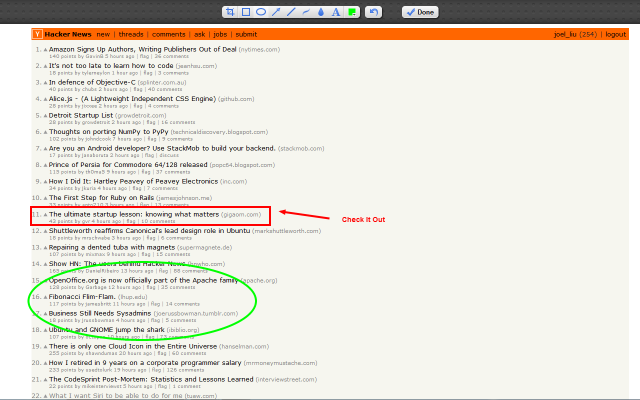Upvote Prince of Persia for Commodore story

pyautogui.click(x=45, y=165)
